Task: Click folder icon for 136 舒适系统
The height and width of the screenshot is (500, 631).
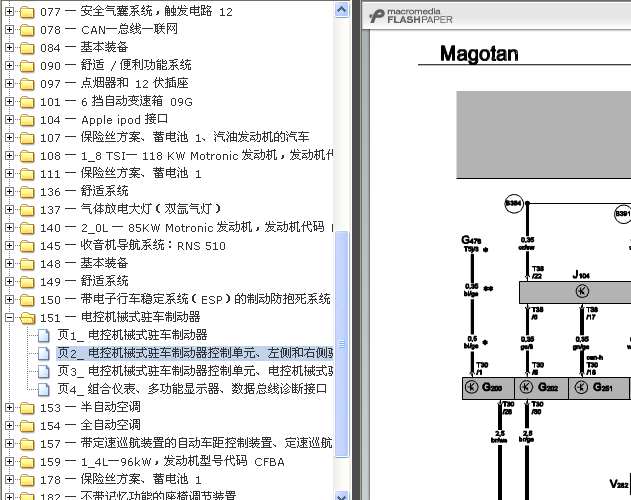Action: click(27, 192)
